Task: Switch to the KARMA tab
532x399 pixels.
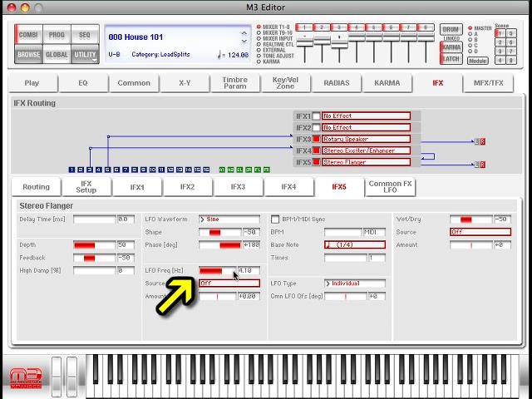Action: coord(387,83)
